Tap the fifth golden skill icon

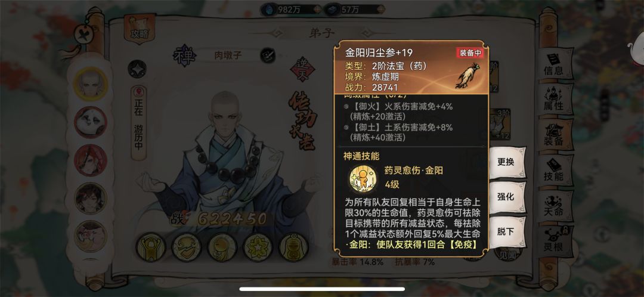coord(293,247)
